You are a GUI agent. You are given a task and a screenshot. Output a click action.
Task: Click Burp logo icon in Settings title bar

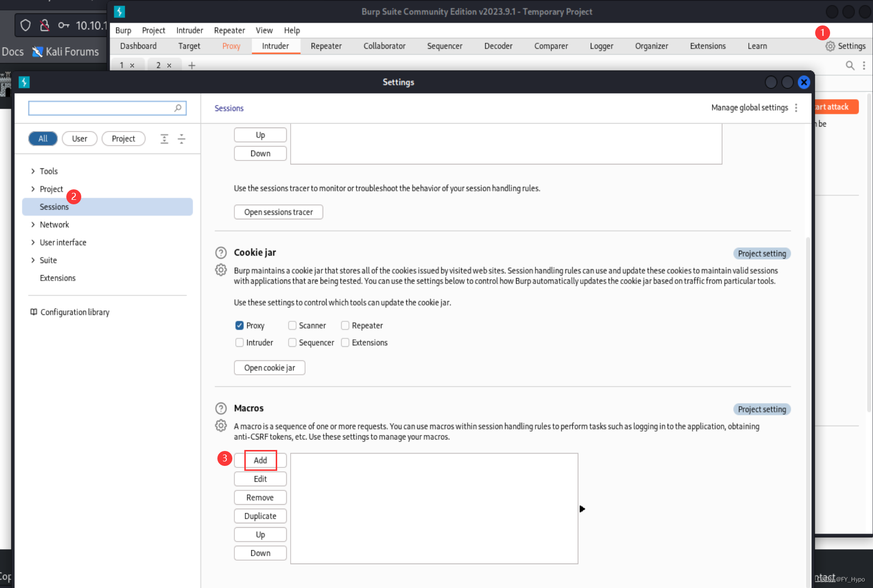24,82
